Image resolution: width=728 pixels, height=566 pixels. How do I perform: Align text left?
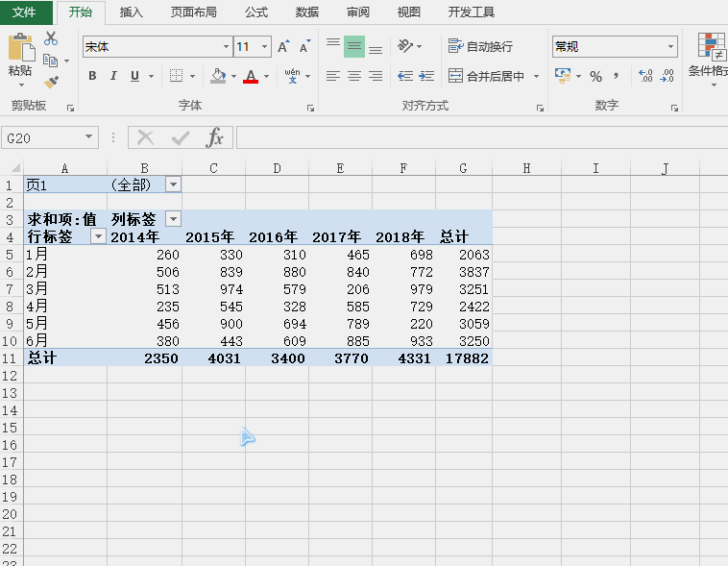333,76
